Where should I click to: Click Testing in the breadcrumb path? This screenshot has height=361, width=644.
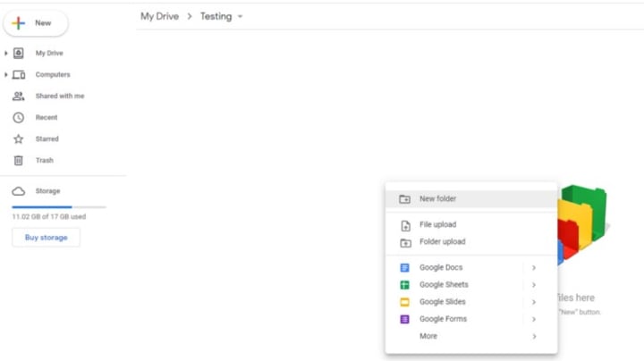pyautogui.click(x=216, y=16)
